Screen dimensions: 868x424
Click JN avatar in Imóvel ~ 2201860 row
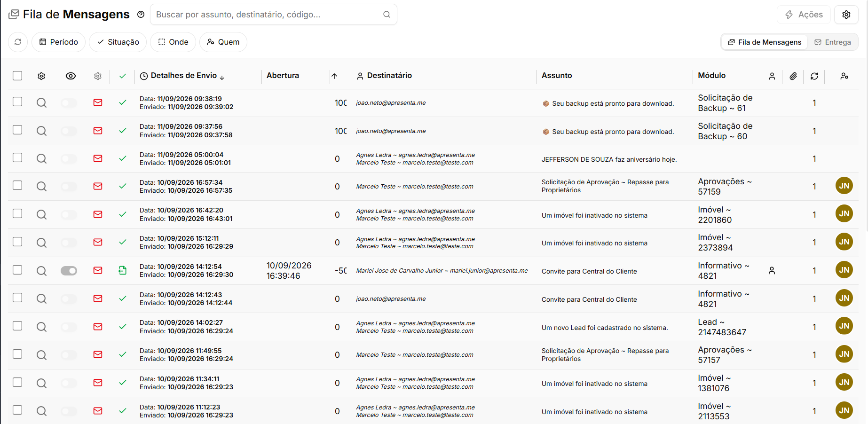[x=844, y=214]
